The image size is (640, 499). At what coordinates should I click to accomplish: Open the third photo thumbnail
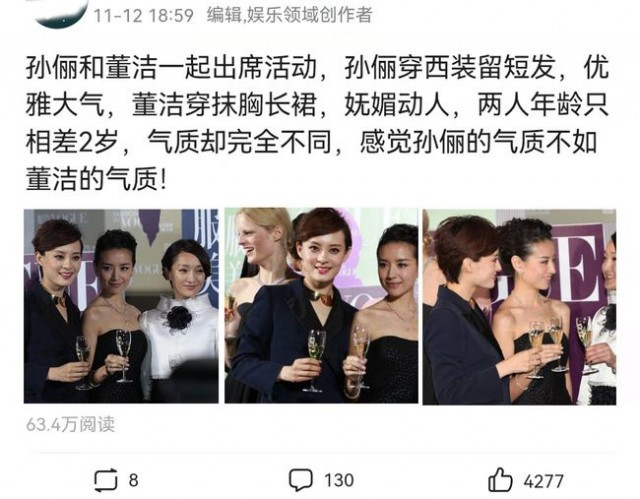click(x=519, y=307)
